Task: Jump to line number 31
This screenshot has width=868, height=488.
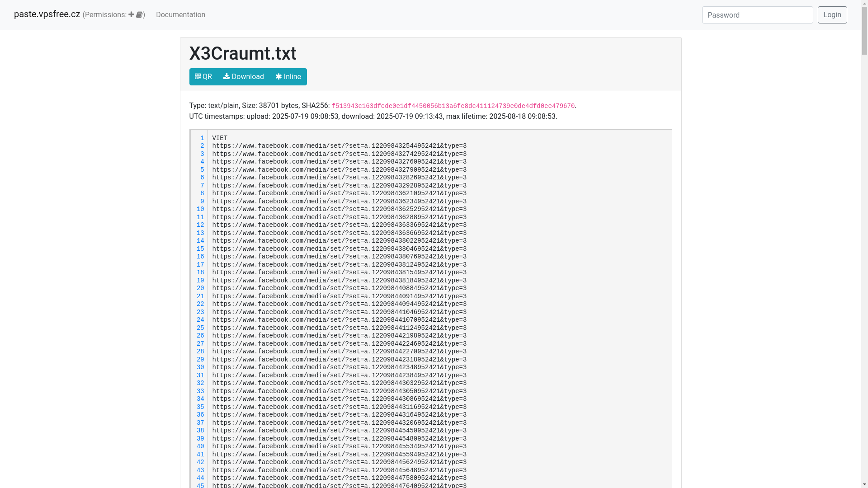Action: [x=200, y=375]
